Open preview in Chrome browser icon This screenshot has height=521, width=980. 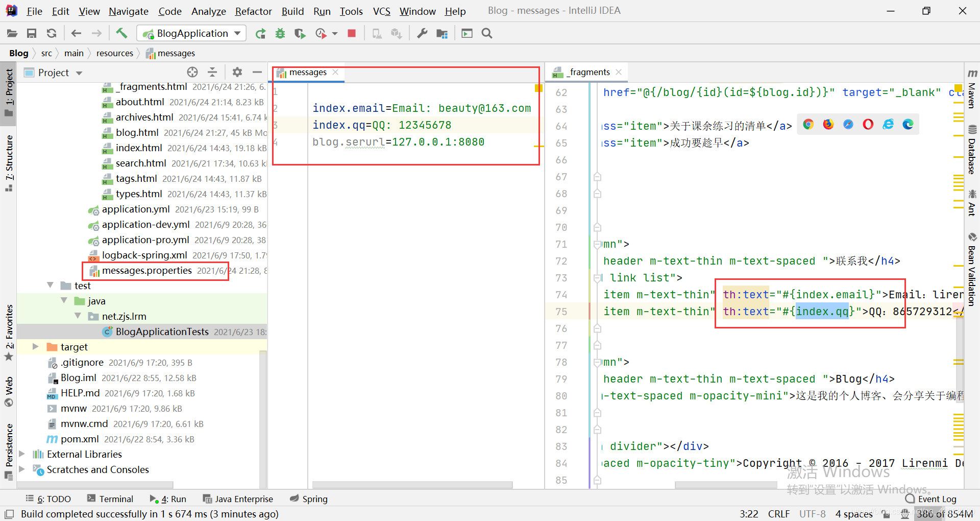(808, 124)
